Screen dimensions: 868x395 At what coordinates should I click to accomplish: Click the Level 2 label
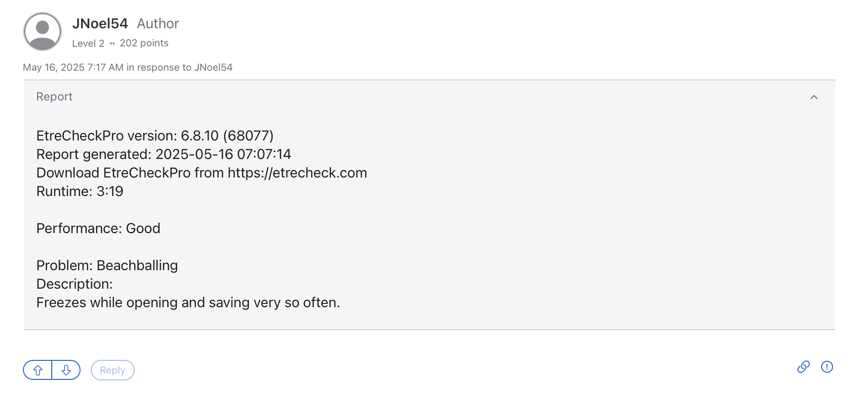click(x=88, y=43)
